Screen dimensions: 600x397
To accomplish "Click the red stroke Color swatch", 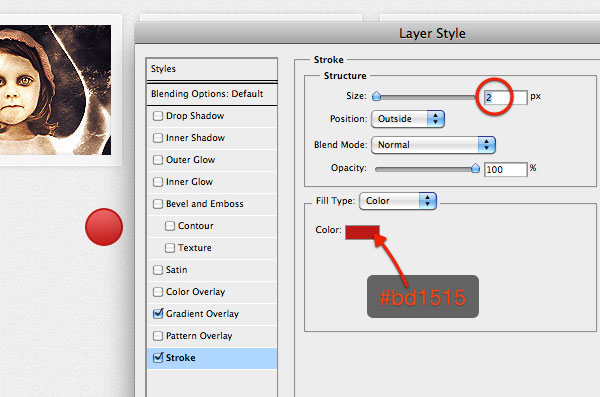I will coord(362,232).
